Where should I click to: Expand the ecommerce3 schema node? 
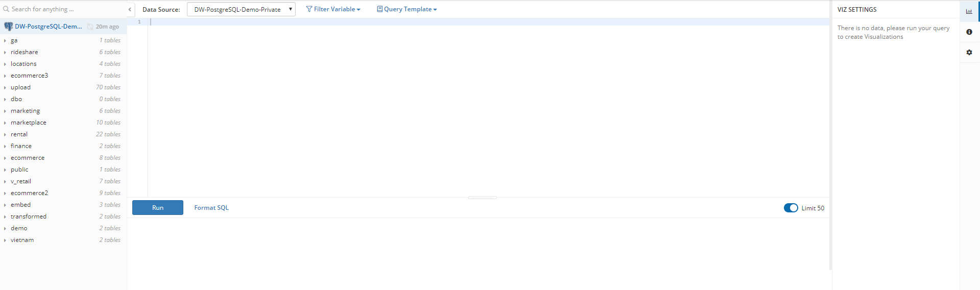point(5,76)
